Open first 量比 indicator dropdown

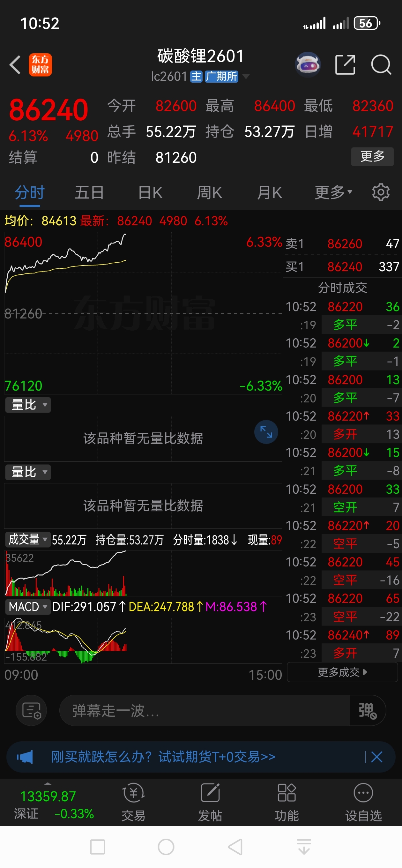click(28, 405)
